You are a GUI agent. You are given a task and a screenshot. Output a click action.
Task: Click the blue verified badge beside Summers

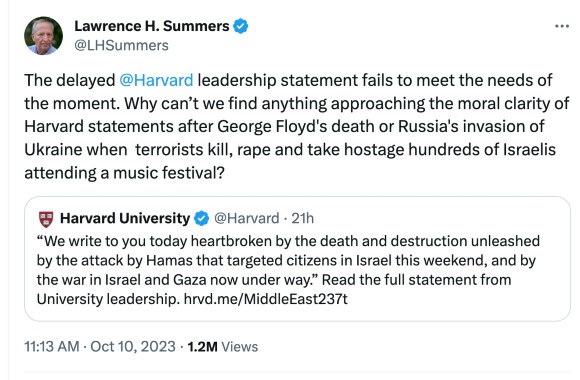coord(241,26)
